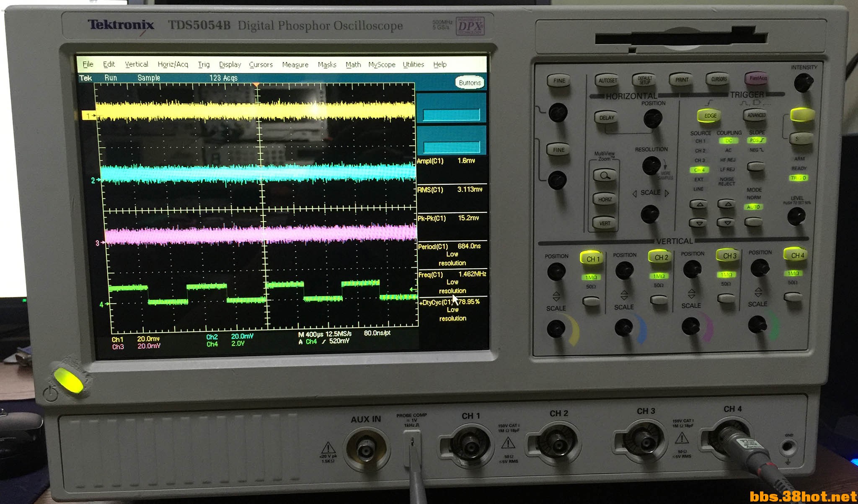Open the Masks menu

click(327, 65)
